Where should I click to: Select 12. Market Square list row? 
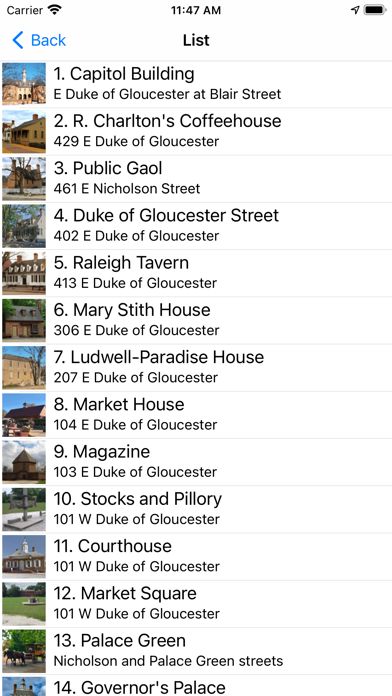coord(196,604)
